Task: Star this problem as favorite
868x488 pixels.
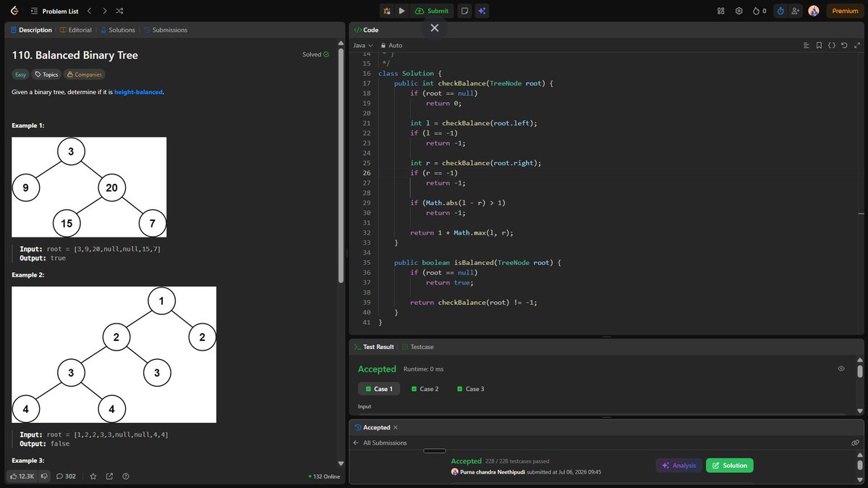Action: [93, 476]
